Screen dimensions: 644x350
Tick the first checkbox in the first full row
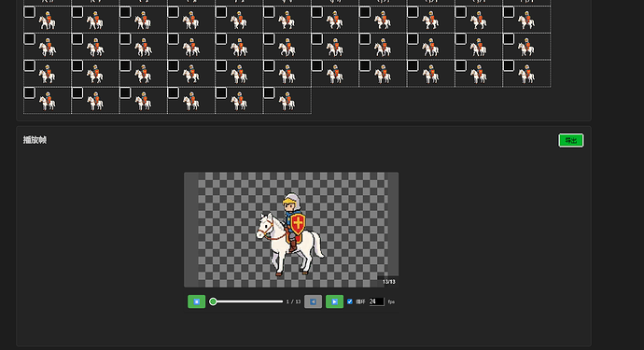click(29, 12)
